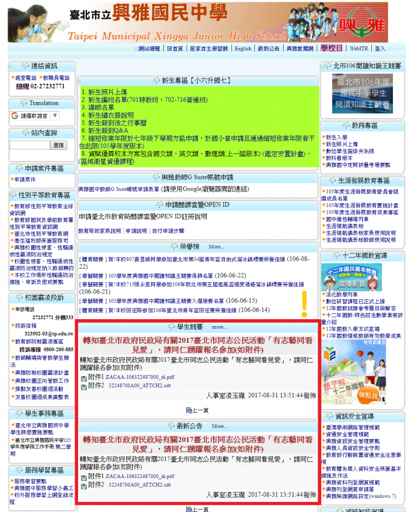Open 申請案件 link
Viewport: 420px width, 512px height.
tap(25, 180)
